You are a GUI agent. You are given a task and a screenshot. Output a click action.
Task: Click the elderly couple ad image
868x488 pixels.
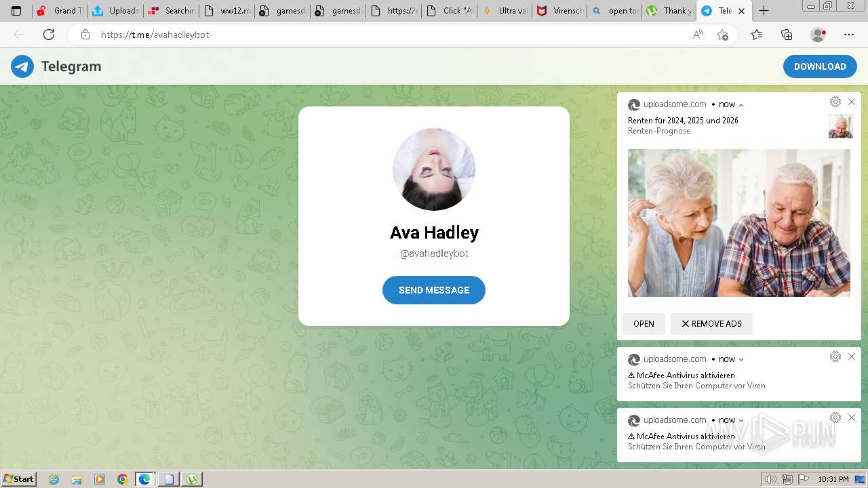coord(739,223)
